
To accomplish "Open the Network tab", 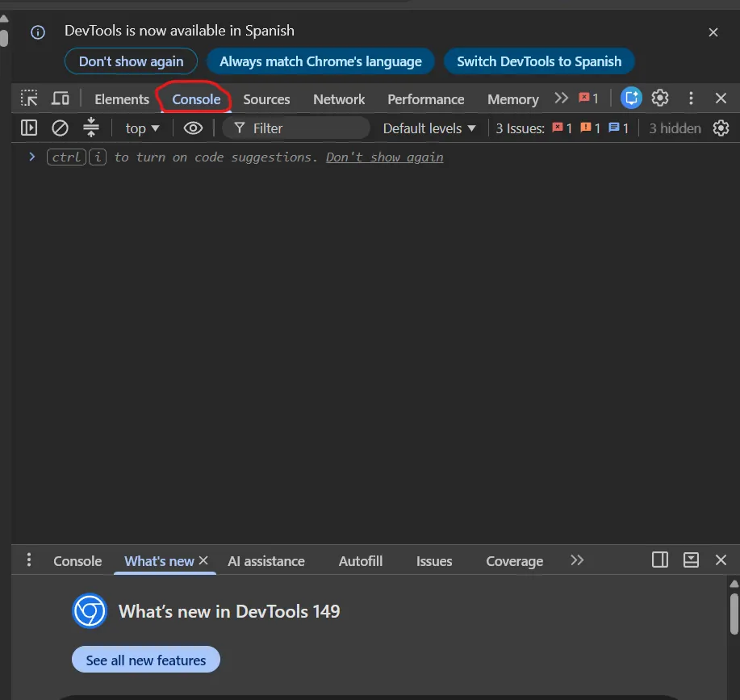I will pyautogui.click(x=339, y=99).
